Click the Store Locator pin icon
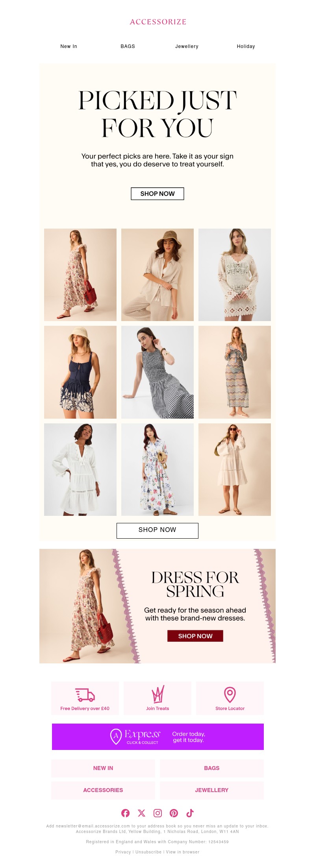Image resolution: width=315 pixels, height=868 pixels. point(230,695)
